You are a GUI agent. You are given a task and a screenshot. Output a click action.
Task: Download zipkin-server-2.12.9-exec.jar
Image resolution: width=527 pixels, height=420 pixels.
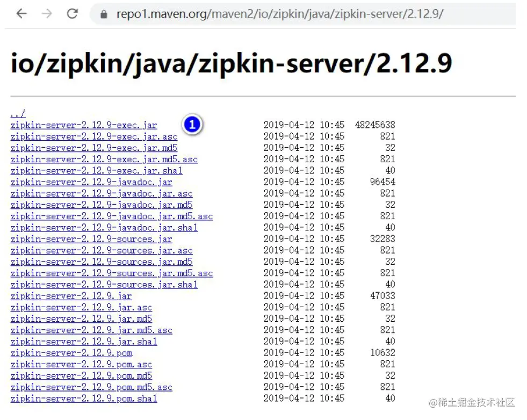pyautogui.click(x=84, y=125)
